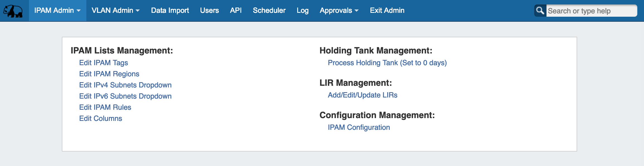
Task: Focus the search or type help field
Action: point(591,11)
